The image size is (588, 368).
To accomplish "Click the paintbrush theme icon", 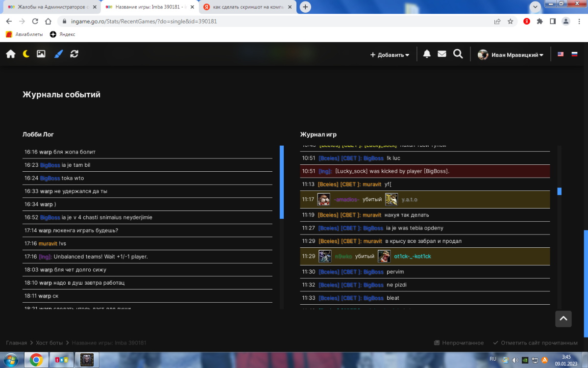I will [58, 54].
